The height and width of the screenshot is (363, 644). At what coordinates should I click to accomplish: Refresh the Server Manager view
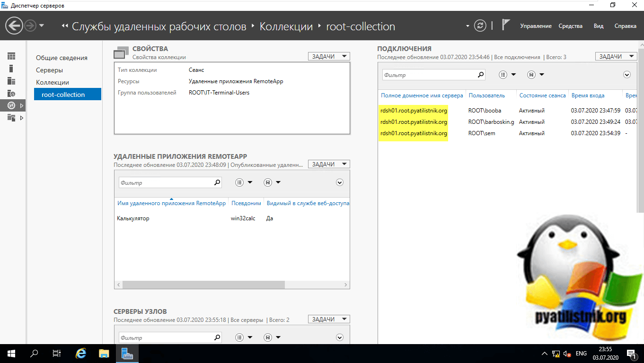[x=480, y=26]
